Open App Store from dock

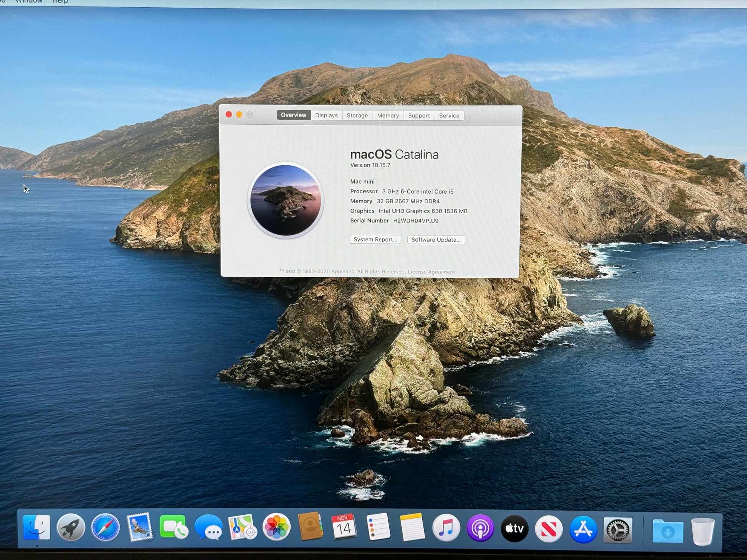tap(583, 529)
